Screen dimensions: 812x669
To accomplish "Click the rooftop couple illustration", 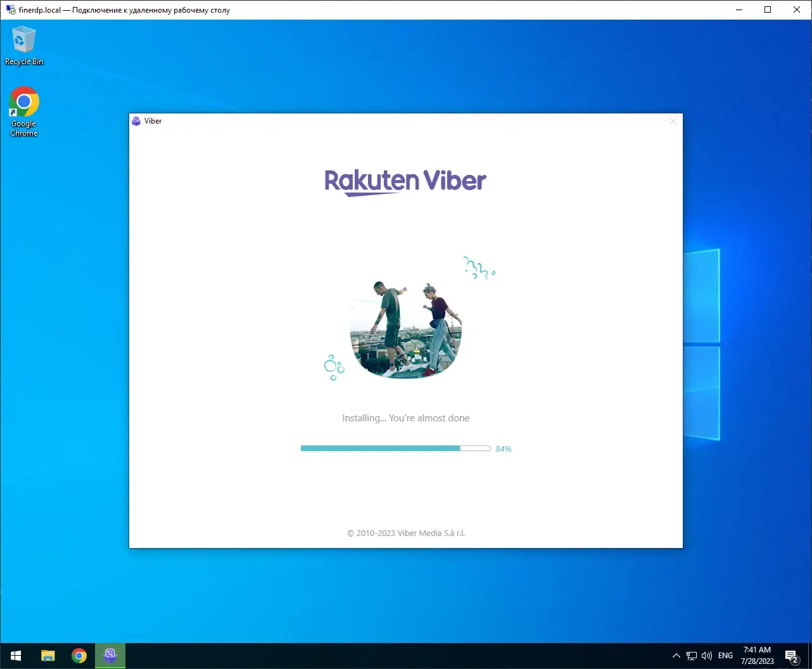I will [x=406, y=329].
